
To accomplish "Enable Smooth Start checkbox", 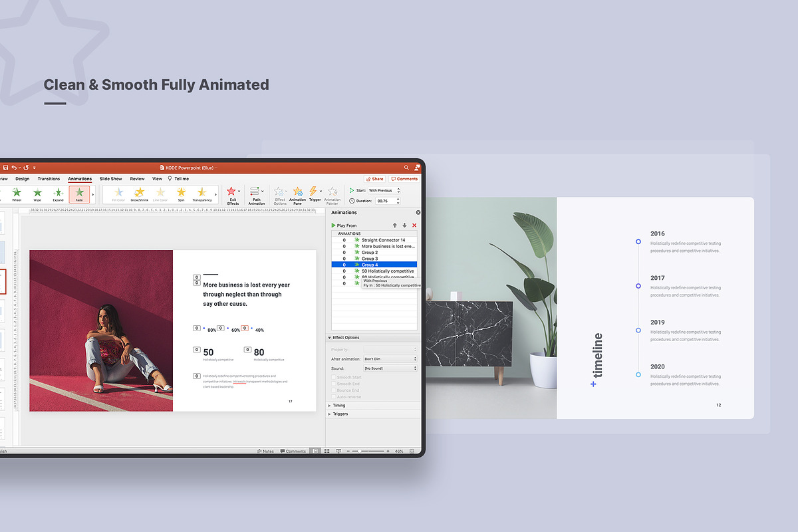I will coord(334,377).
